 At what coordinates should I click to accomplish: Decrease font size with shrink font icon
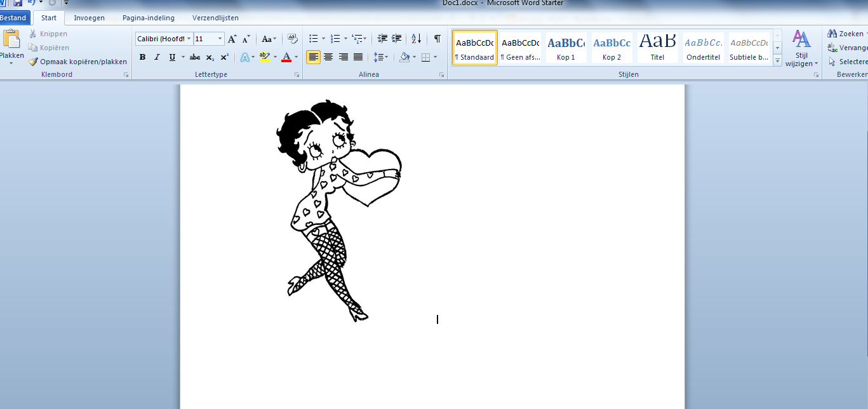click(x=246, y=39)
